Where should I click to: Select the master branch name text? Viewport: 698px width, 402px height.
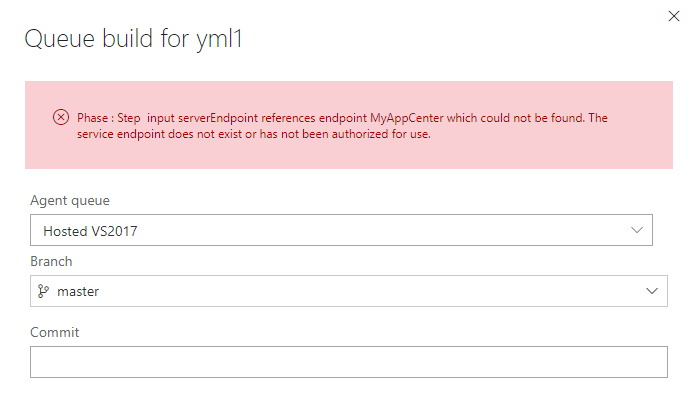point(78,292)
